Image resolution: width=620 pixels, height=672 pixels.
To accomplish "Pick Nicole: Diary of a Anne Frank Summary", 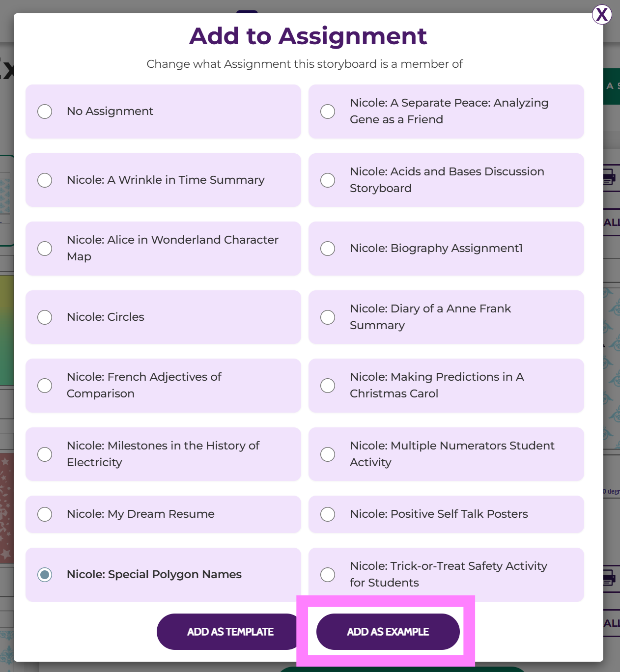I will pyautogui.click(x=328, y=317).
